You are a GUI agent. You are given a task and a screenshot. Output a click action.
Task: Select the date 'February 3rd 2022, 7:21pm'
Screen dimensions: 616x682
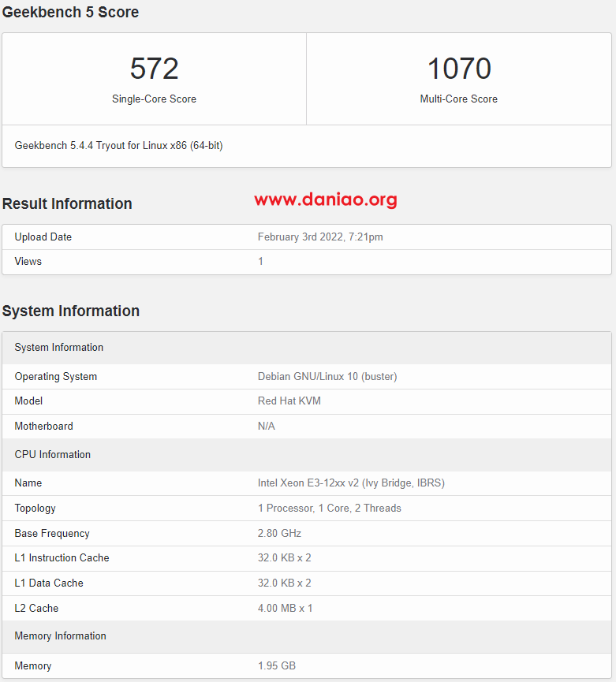coord(320,237)
